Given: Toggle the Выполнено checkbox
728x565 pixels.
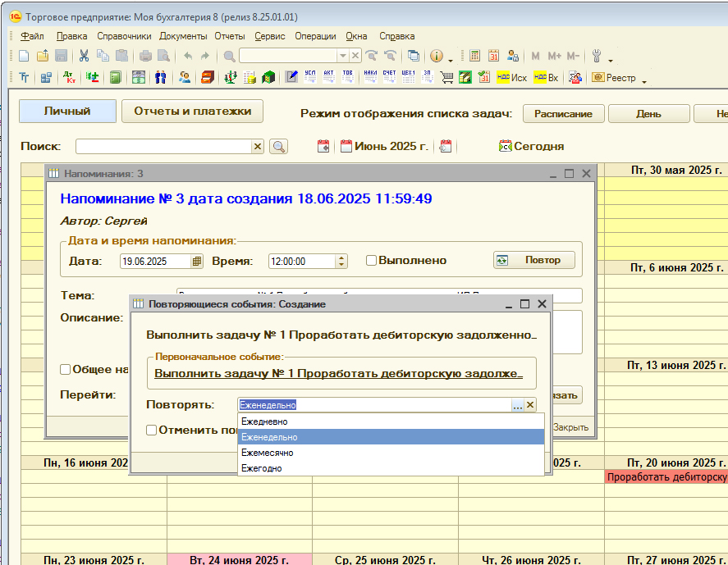Looking at the screenshot, I should pyautogui.click(x=371, y=261).
